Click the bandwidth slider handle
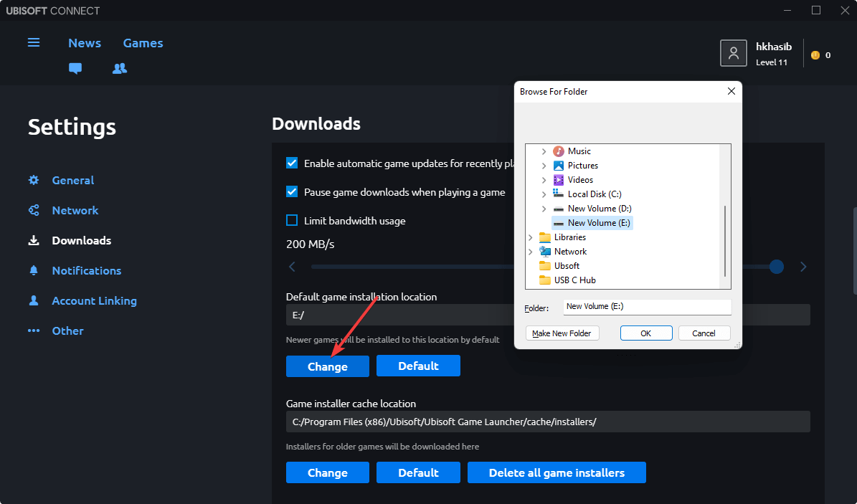Screen dimensions: 857x504 pyautogui.click(x=776, y=266)
